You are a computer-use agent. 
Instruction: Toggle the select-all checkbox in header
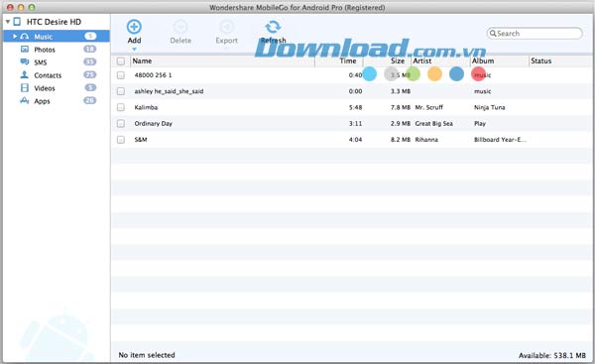coord(121,61)
